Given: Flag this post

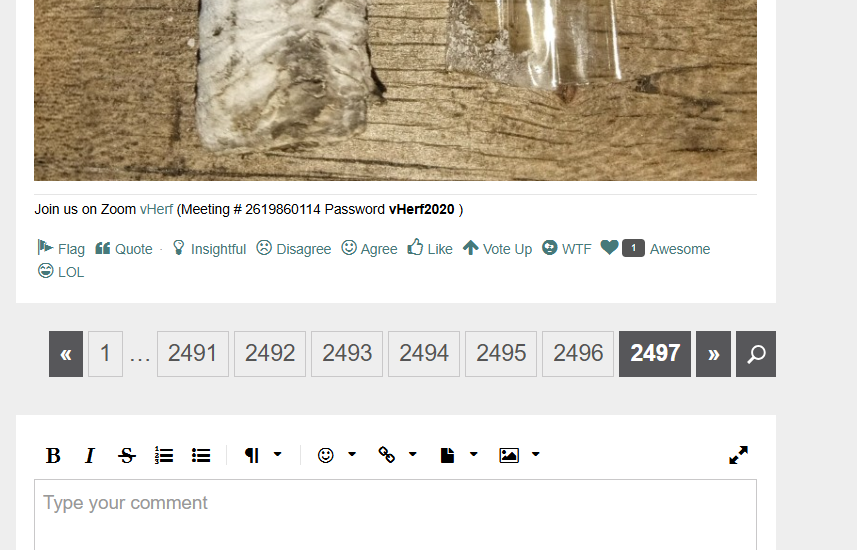Looking at the screenshot, I should [x=61, y=249].
